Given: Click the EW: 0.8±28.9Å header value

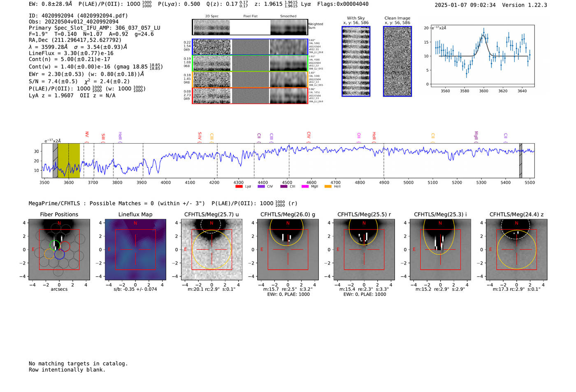Looking at the screenshot, I should tap(51, 4).
